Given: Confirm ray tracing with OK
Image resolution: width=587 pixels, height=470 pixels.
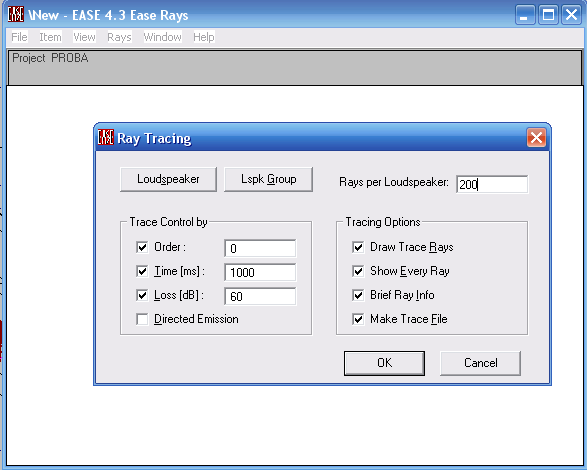Looking at the screenshot, I should [384, 363].
